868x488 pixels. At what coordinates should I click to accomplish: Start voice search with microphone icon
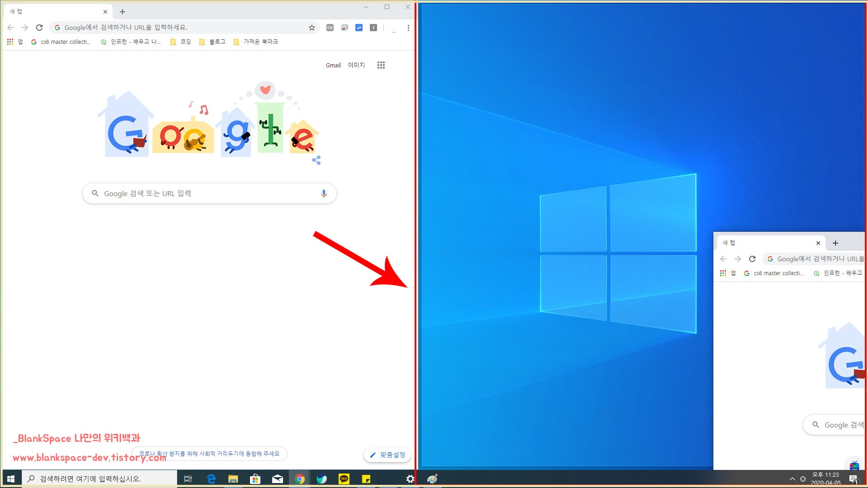coord(324,193)
